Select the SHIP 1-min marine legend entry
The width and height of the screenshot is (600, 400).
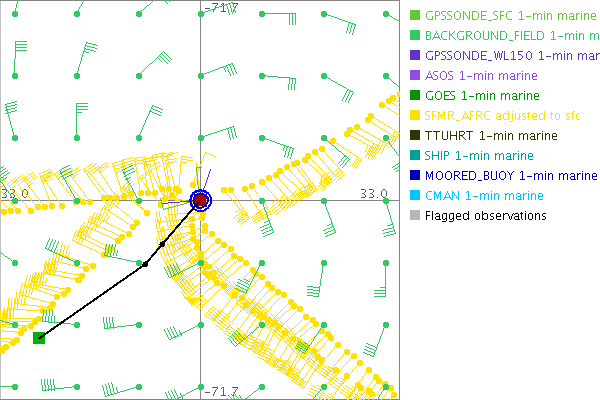[479, 155]
